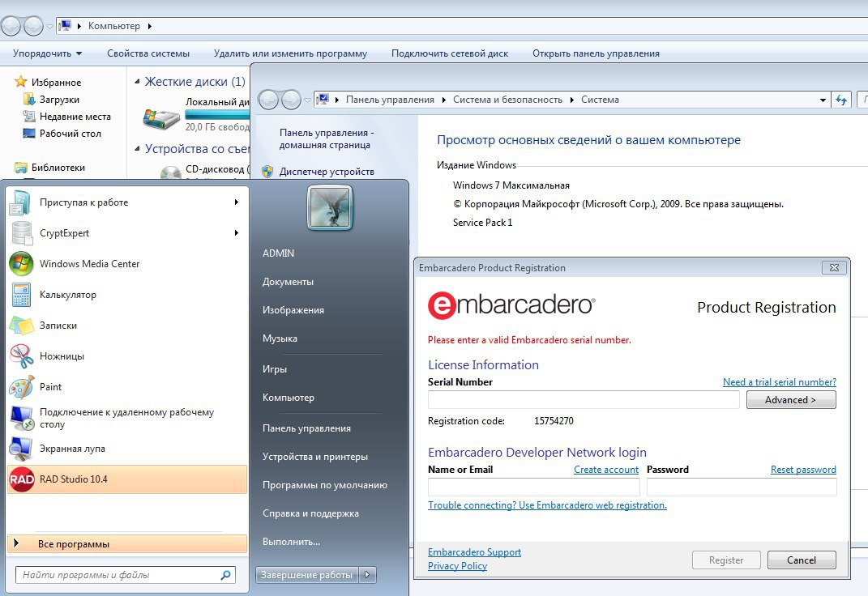Go back in the System window navigation

tap(269, 100)
